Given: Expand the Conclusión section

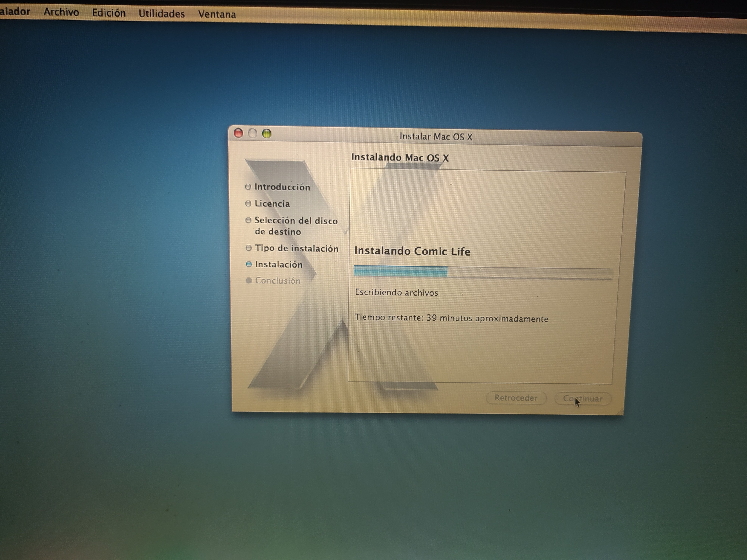Looking at the screenshot, I should click(x=278, y=281).
